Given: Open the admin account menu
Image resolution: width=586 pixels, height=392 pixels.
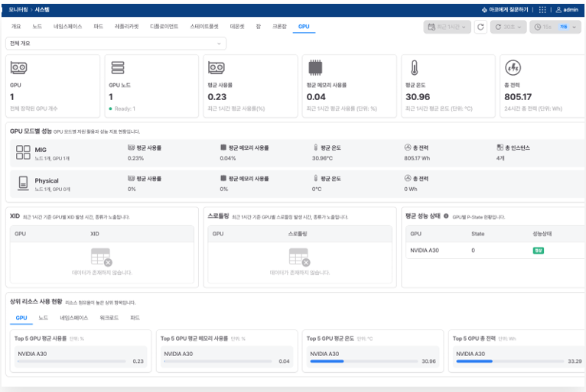Looking at the screenshot, I should point(567,10).
